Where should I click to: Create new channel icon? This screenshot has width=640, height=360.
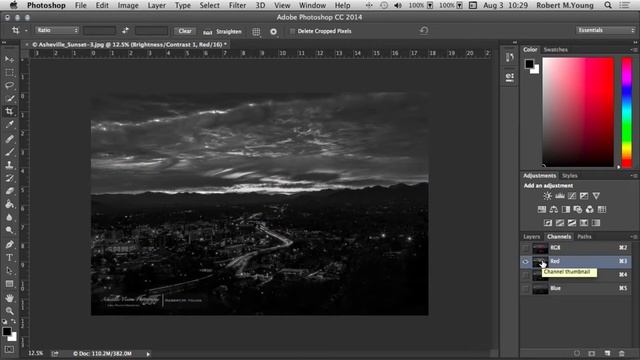point(607,353)
